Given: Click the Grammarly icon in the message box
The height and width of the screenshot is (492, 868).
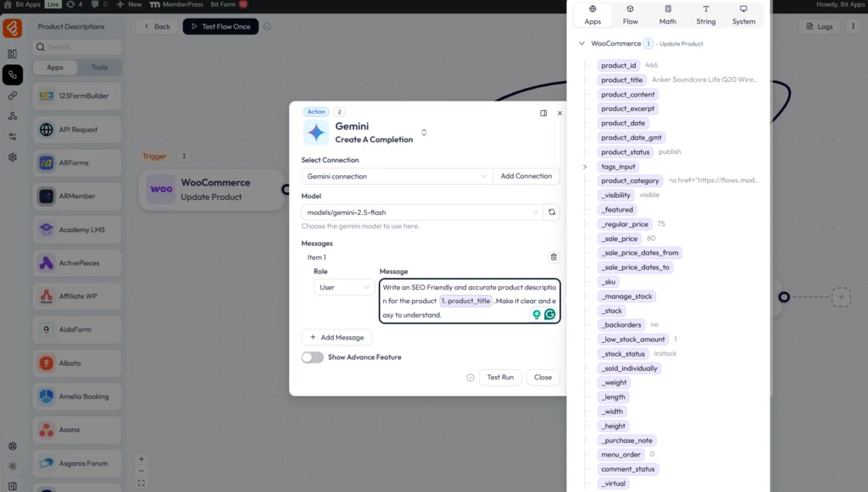Looking at the screenshot, I should point(549,314).
